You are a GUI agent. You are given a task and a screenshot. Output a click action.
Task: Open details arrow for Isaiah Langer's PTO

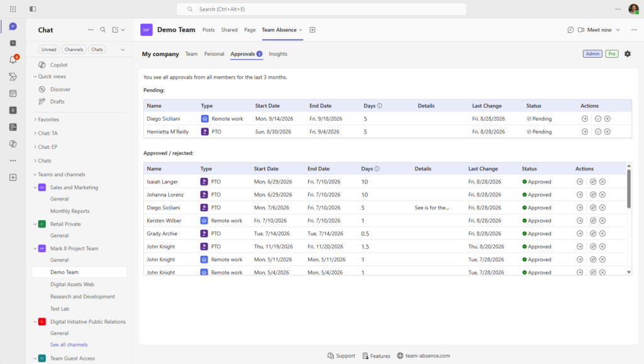coord(580,182)
